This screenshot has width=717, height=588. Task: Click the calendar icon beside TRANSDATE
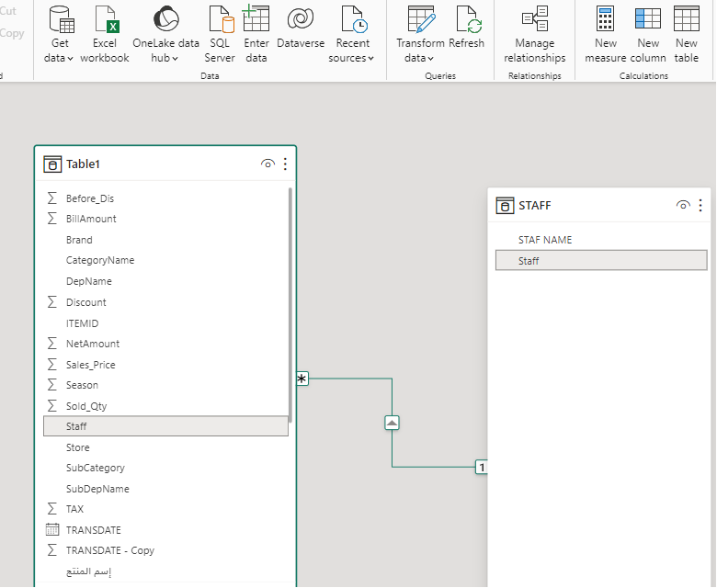pyautogui.click(x=52, y=529)
